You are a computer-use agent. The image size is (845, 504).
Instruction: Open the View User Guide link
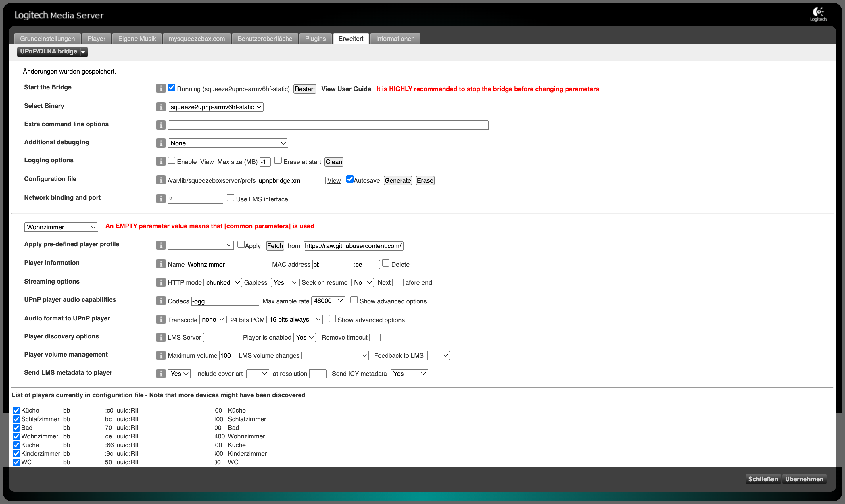[x=346, y=89]
